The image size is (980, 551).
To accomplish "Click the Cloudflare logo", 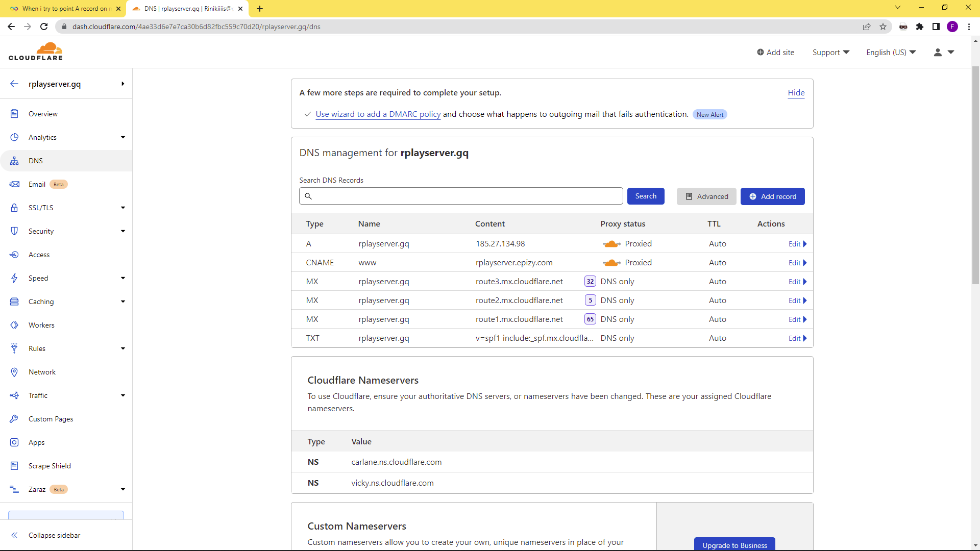I will [36, 52].
